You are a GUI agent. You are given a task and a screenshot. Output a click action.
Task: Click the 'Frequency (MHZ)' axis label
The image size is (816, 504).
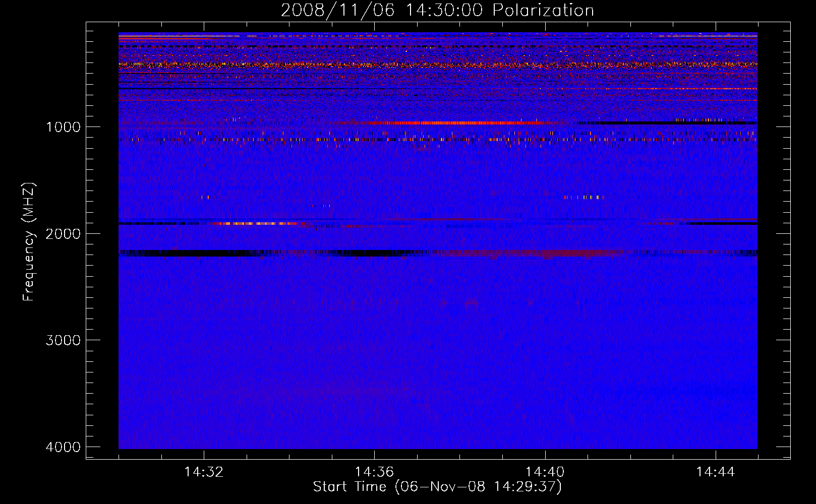(x=29, y=242)
